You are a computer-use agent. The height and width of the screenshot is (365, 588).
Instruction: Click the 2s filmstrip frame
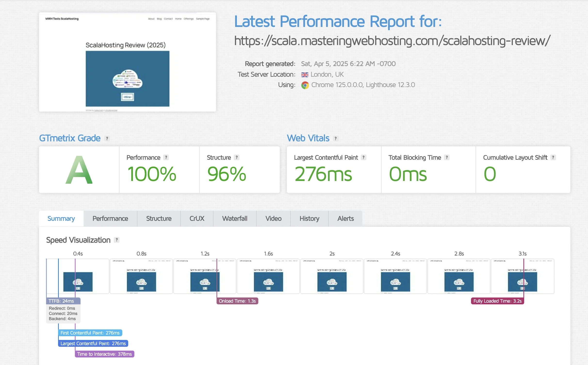coord(332,276)
